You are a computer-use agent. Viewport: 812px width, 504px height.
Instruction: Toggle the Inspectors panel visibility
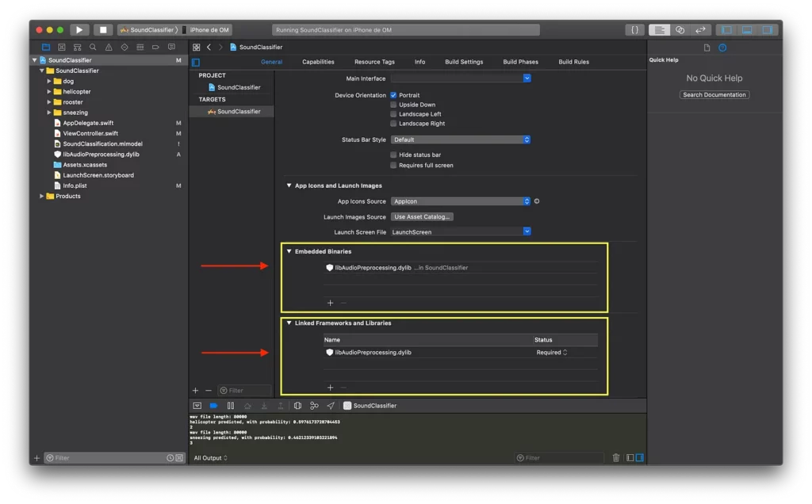pos(767,30)
